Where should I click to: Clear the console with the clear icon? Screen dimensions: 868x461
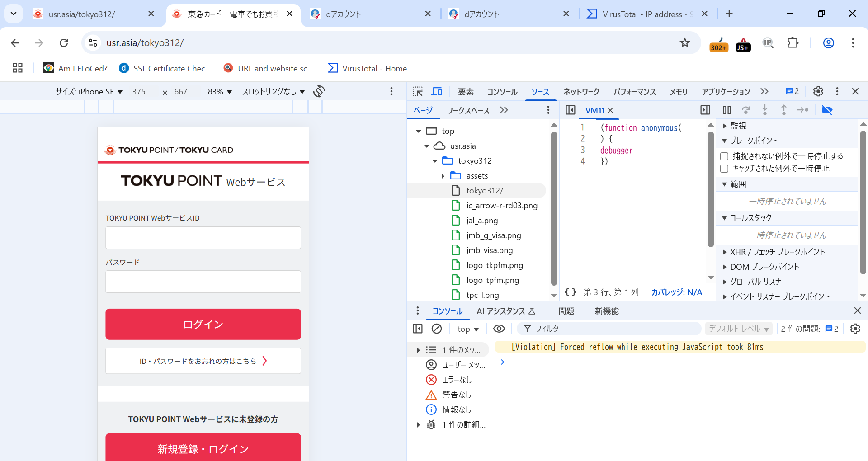(x=437, y=329)
